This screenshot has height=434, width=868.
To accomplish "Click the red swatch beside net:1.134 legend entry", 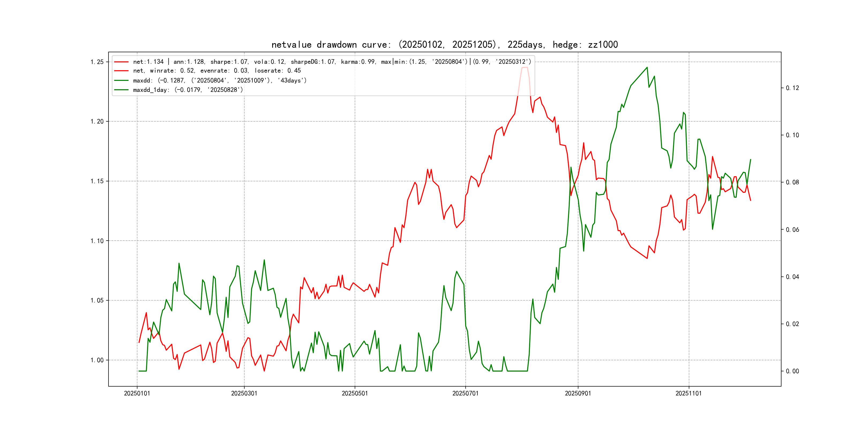I will tap(121, 62).
